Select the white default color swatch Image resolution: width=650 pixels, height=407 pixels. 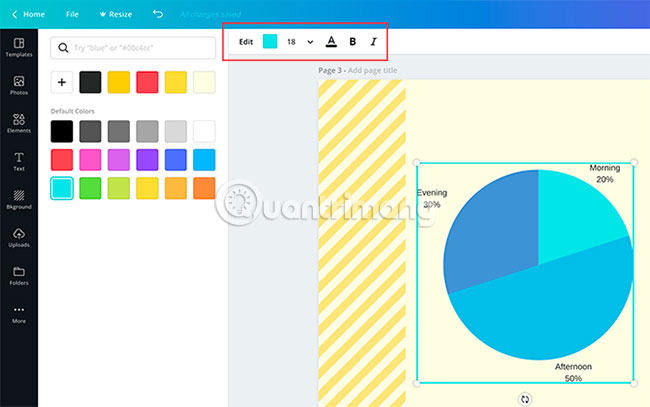click(x=204, y=131)
